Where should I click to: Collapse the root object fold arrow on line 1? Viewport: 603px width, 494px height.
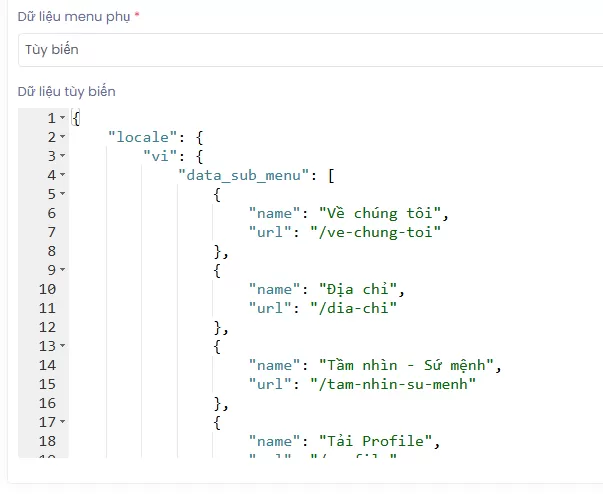pyautogui.click(x=62, y=118)
